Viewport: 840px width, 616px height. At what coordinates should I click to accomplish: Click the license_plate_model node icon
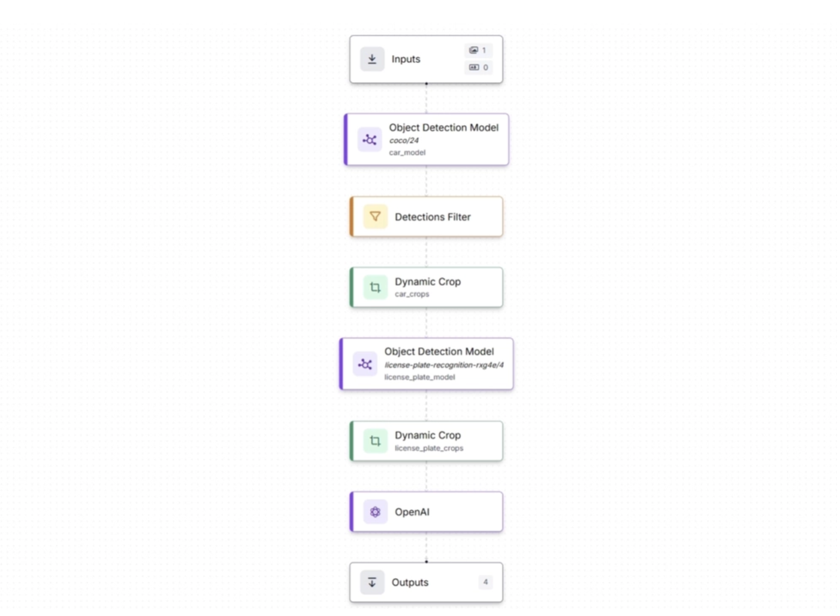[365, 364]
